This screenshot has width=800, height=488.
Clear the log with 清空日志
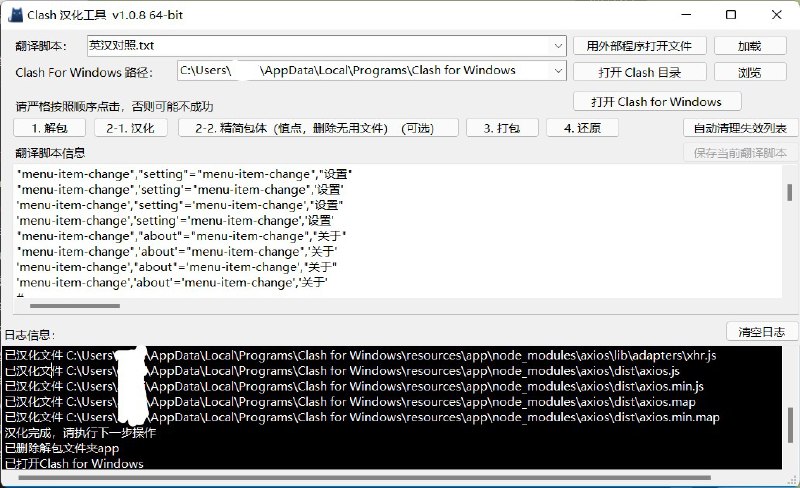(x=761, y=332)
